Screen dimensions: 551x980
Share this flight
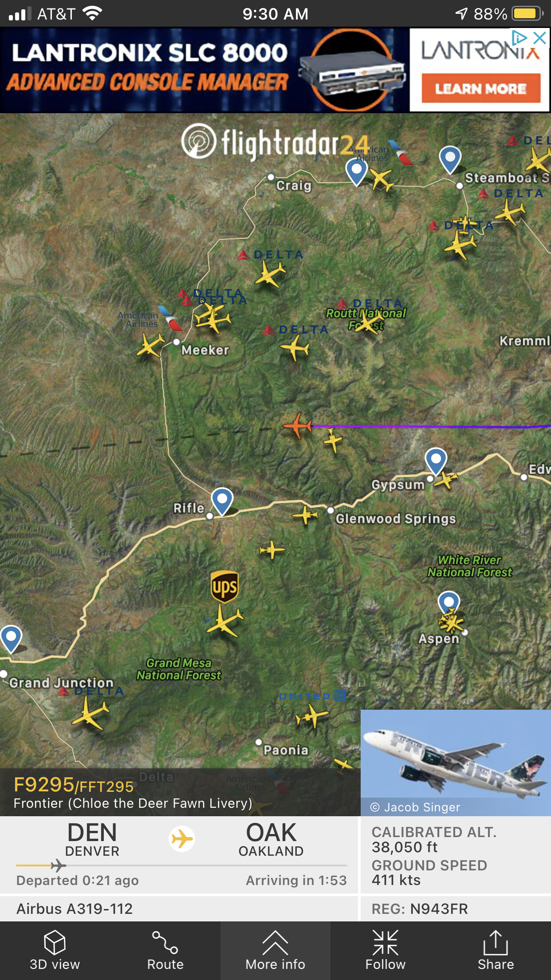pyautogui.click(x=496, y=950)
